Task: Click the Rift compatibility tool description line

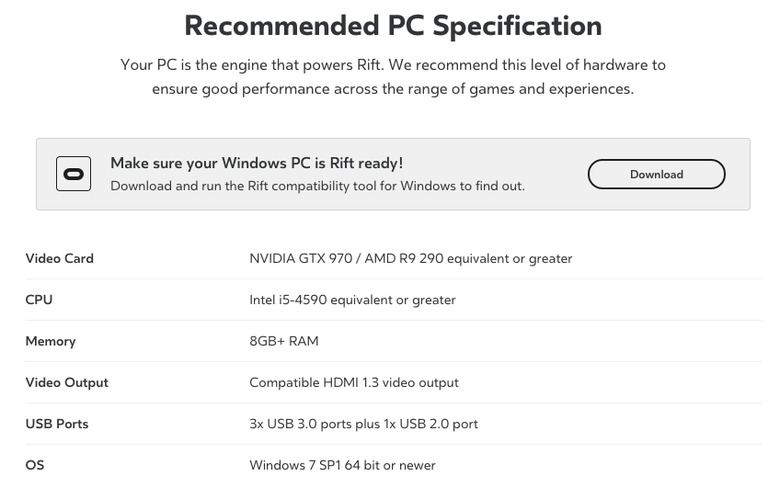Action: (317, 186)
